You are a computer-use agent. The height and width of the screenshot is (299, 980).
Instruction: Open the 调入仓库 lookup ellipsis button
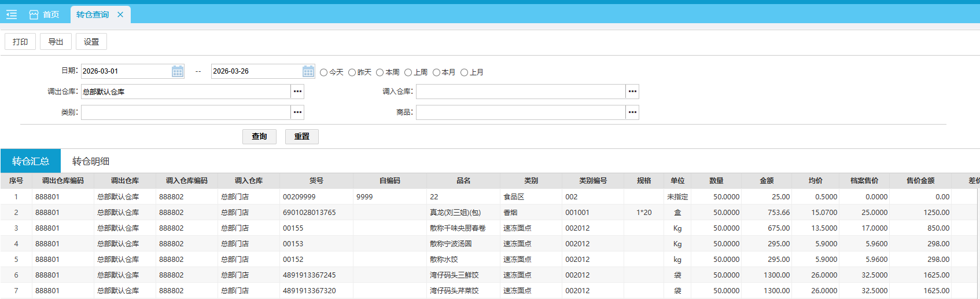(632, 92)
